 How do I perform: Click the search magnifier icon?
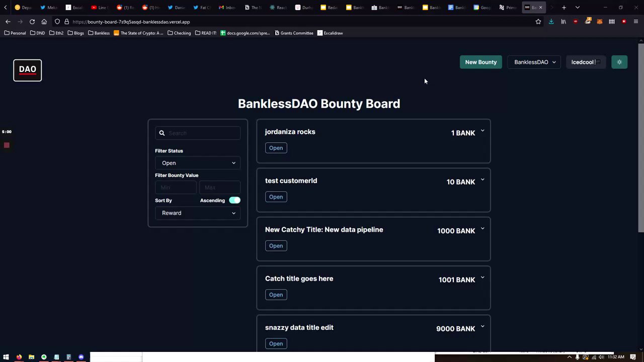click(162, 133)
